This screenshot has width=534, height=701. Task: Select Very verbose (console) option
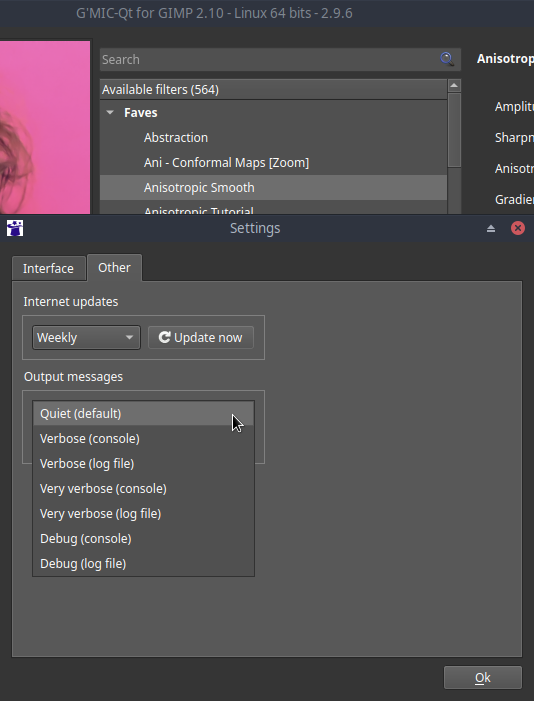click(x=143, y=489)
